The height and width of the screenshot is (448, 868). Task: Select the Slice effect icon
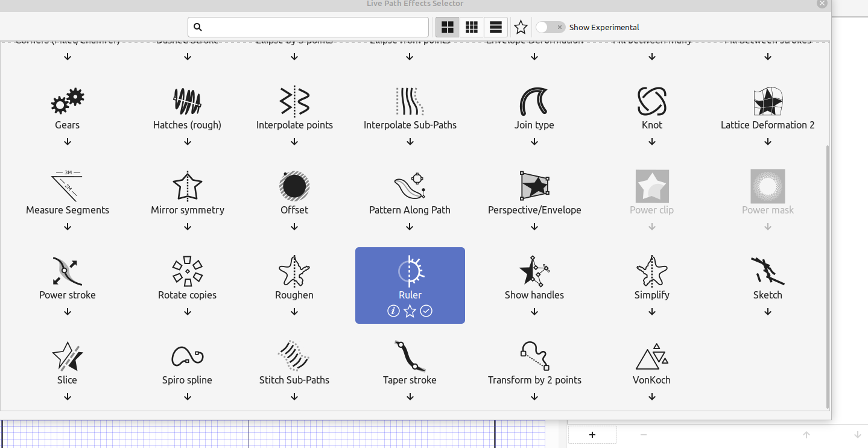coord(68,356)
